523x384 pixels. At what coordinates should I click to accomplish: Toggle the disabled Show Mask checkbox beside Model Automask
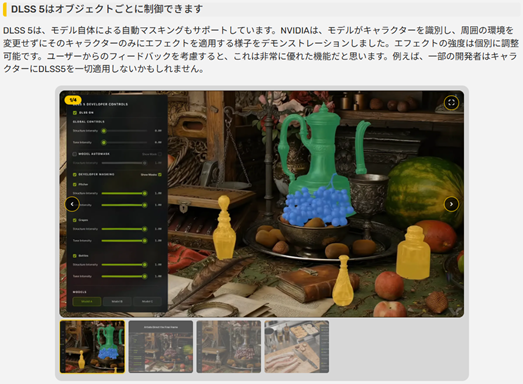(160, 154)
